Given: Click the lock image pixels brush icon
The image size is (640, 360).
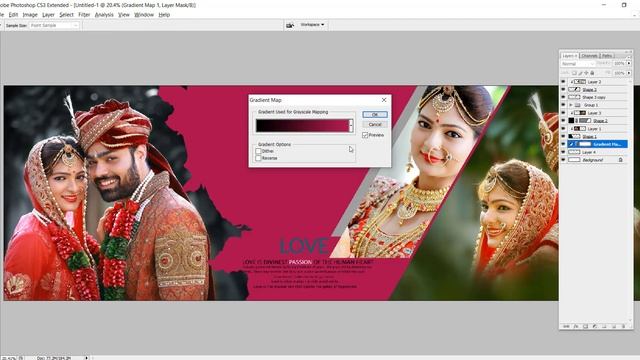Looking at the screenshot, I should tap(580, 73).
